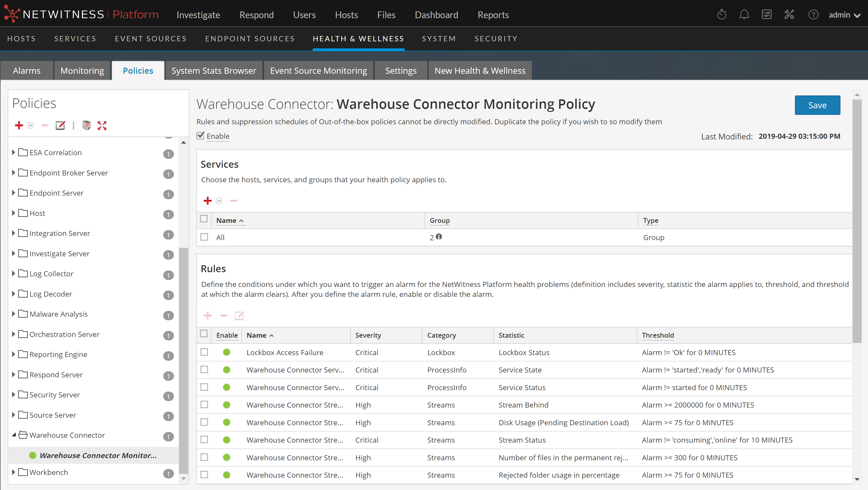Open the help question mark icon
The image size is (868, 490).
click(x=813, y=15)
